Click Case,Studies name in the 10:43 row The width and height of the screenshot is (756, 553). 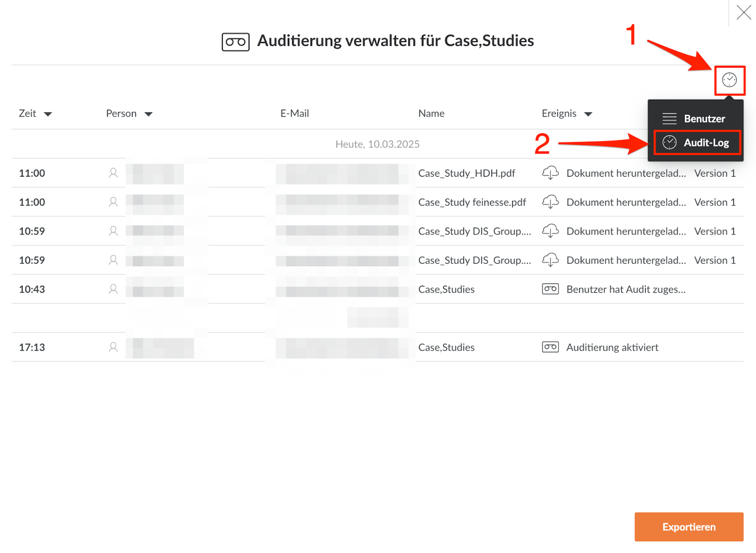point(446,289)
